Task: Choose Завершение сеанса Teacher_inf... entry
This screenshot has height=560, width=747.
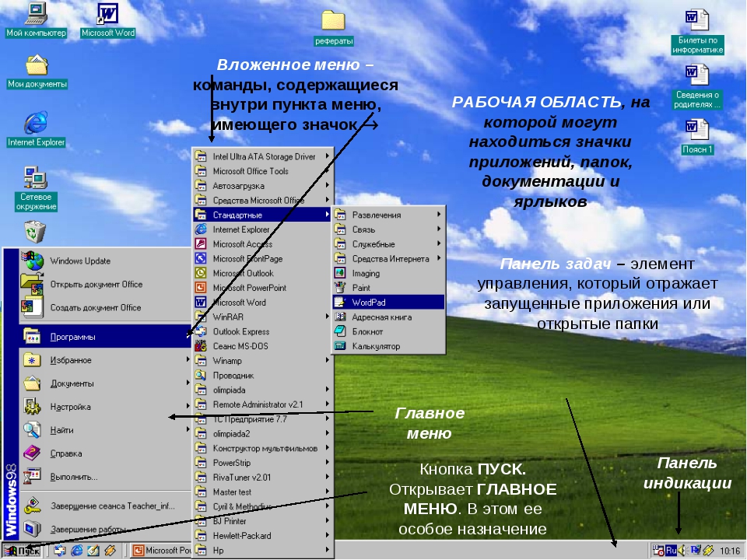Action: (x=106, y=506)
